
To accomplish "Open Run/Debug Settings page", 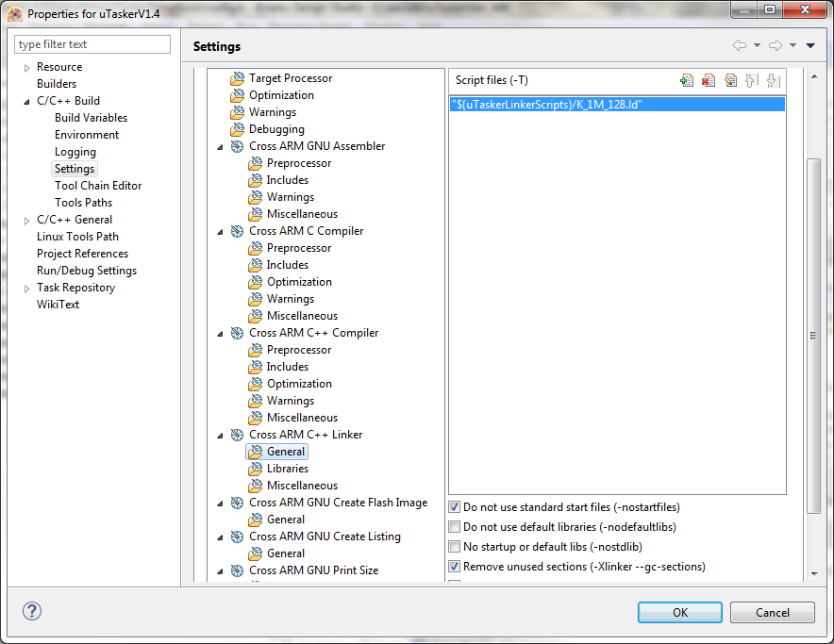I will 87,271.
